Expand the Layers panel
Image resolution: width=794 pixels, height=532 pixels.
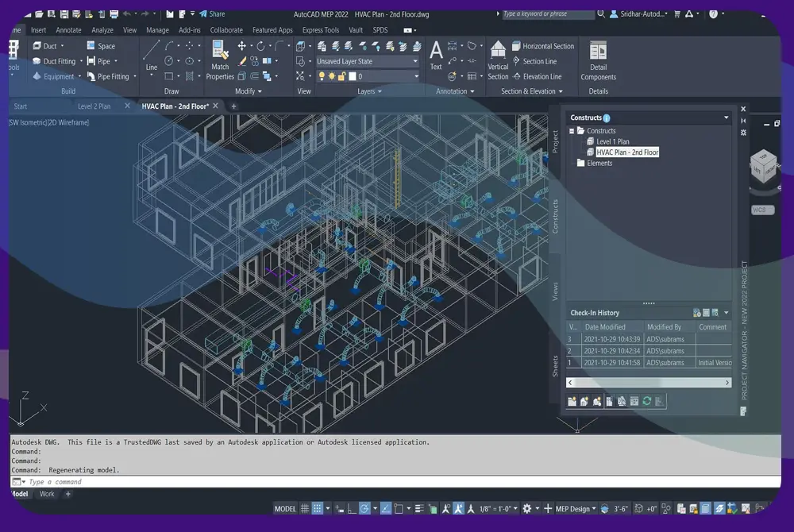(369, 91)
